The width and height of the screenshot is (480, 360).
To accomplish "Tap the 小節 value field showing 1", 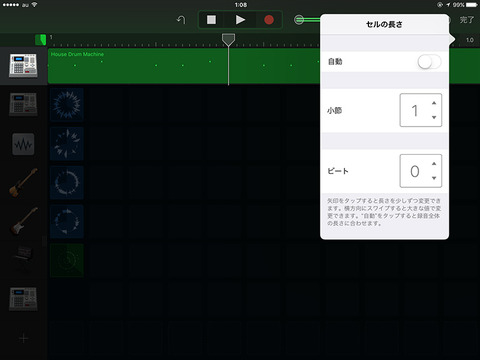I will pos(421,110).
